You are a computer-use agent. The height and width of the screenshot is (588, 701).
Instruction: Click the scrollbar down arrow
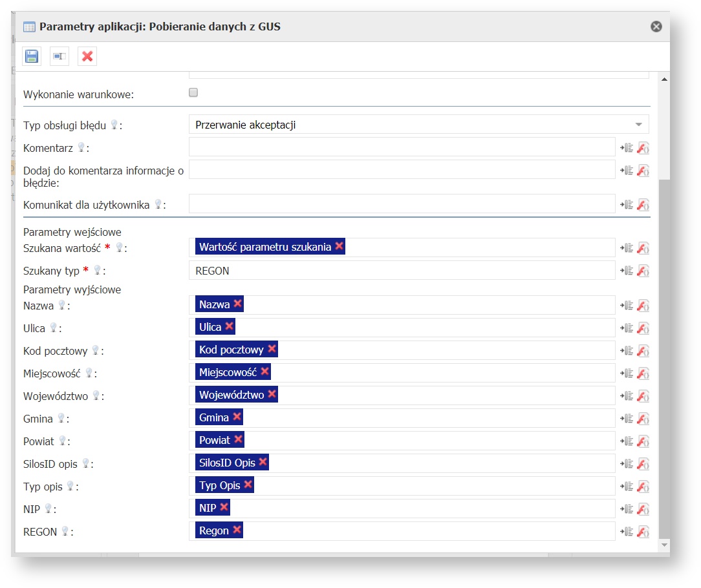coord(664,545)
